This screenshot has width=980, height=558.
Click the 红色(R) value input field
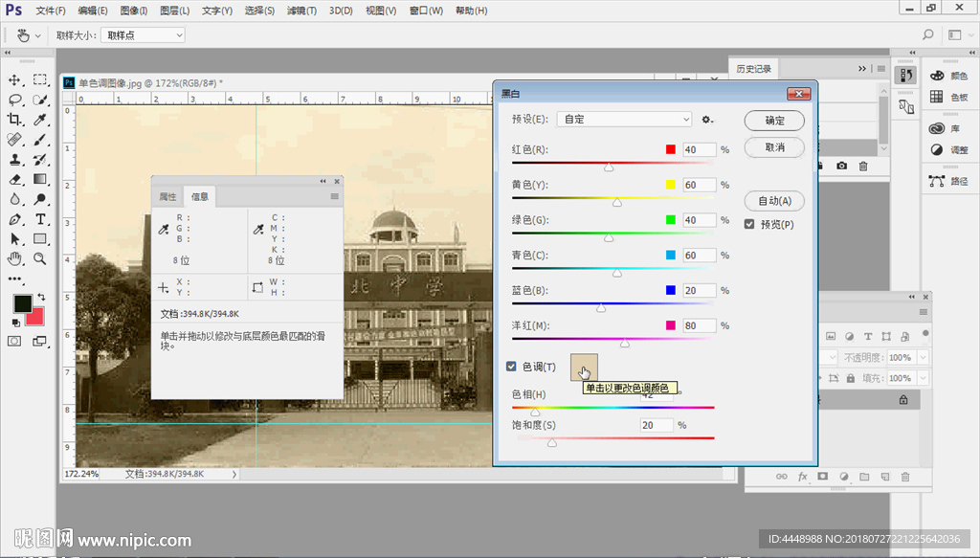698,150
